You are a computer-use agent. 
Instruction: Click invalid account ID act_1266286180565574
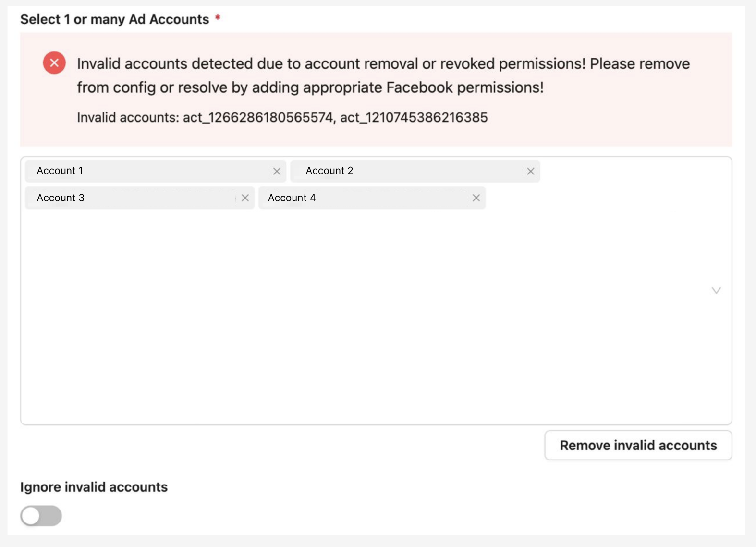tap(258, 118)
